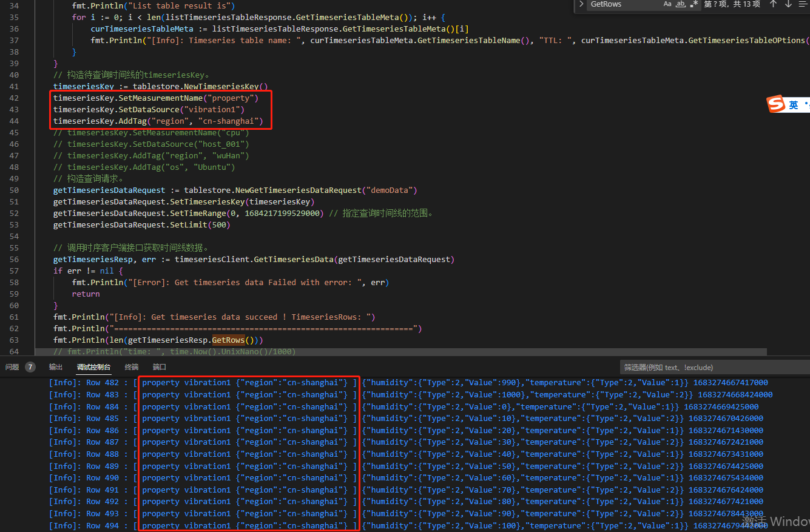
Task: Click SetDataSource("vibration1") on line 43
Action: (x=181, y=109)
